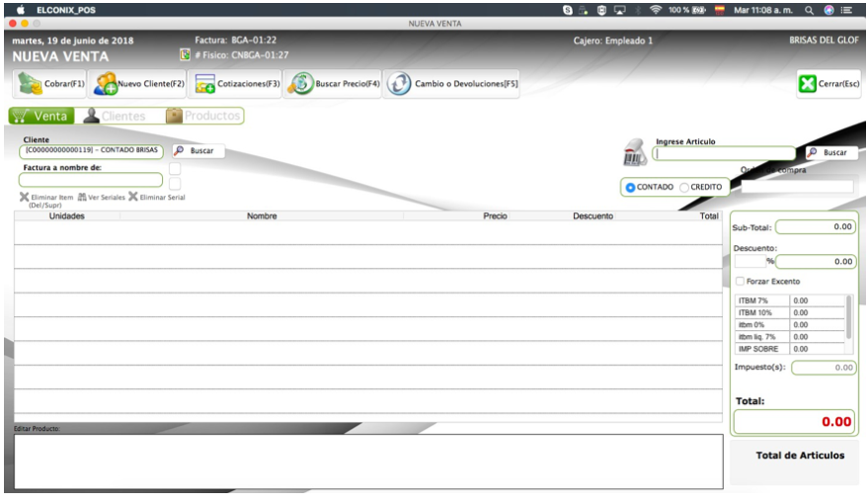
Task: Click the Orden de compra field
Action: [797, 187]
